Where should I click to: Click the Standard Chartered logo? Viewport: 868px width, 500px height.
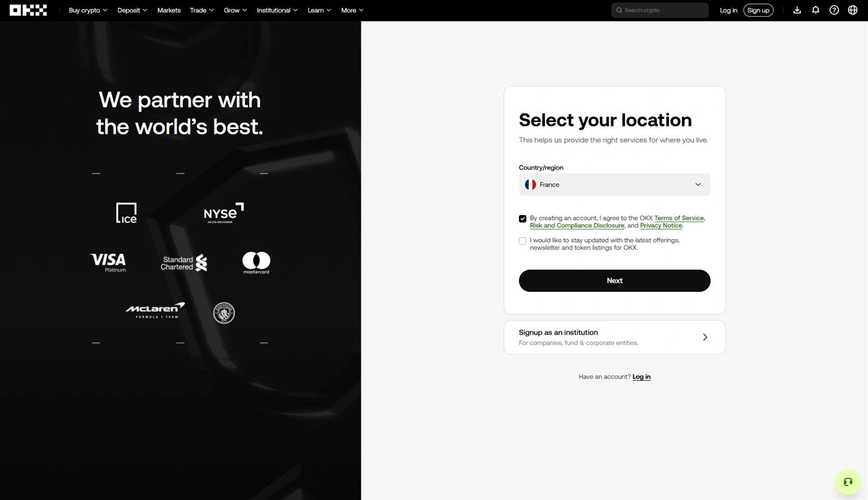click(184, 263)
